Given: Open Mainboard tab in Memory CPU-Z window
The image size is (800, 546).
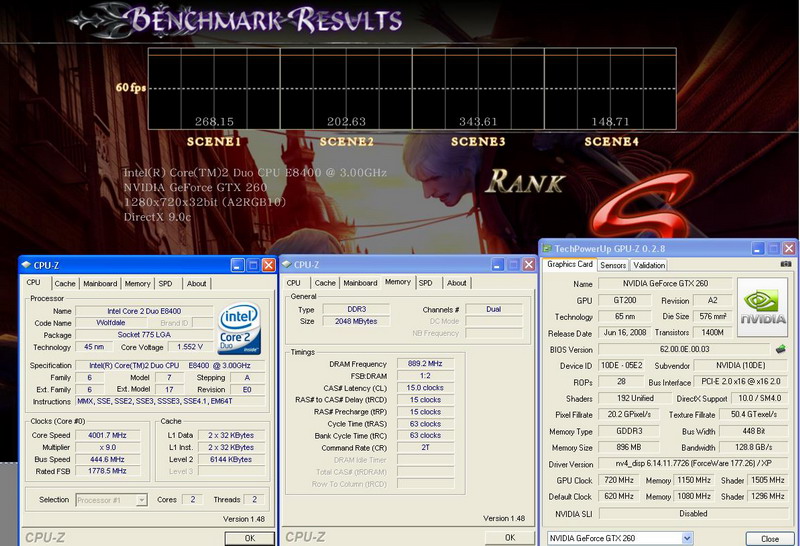Looking at the screenshot, I should pyautogui.click(x=360, y=283).
